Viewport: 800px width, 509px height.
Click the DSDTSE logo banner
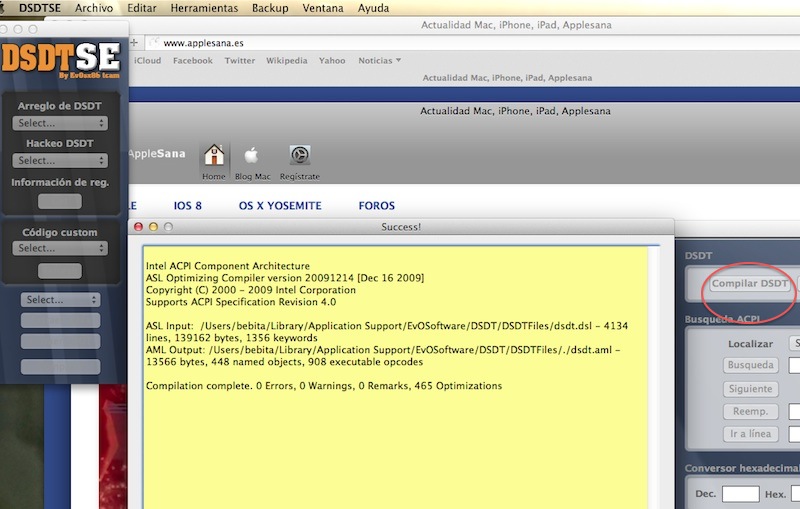click(61, 61)
